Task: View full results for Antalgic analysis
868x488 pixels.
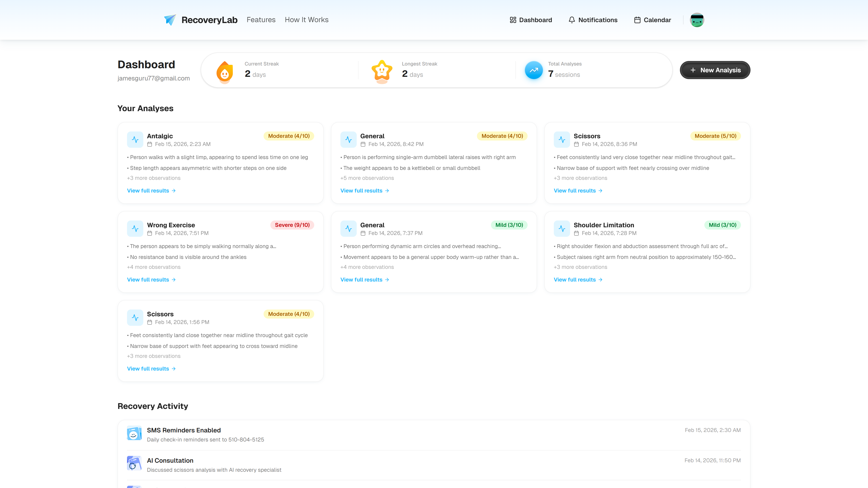Action: click(x=151, y=191)
